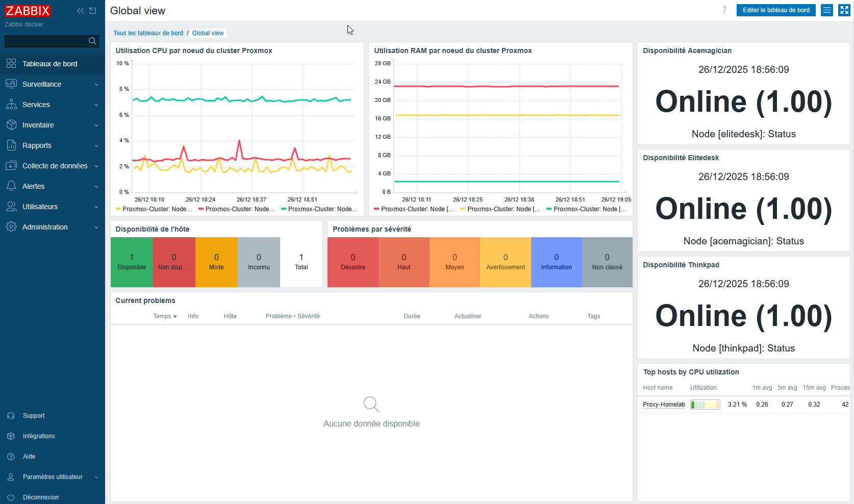Click the Alertes bell icon

click(11, 186)
